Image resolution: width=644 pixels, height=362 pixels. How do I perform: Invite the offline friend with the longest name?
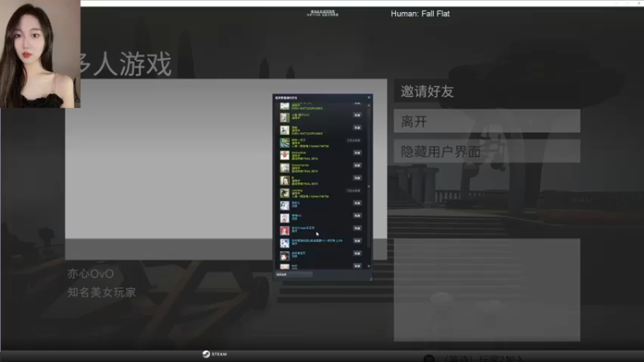click(357, 241)
